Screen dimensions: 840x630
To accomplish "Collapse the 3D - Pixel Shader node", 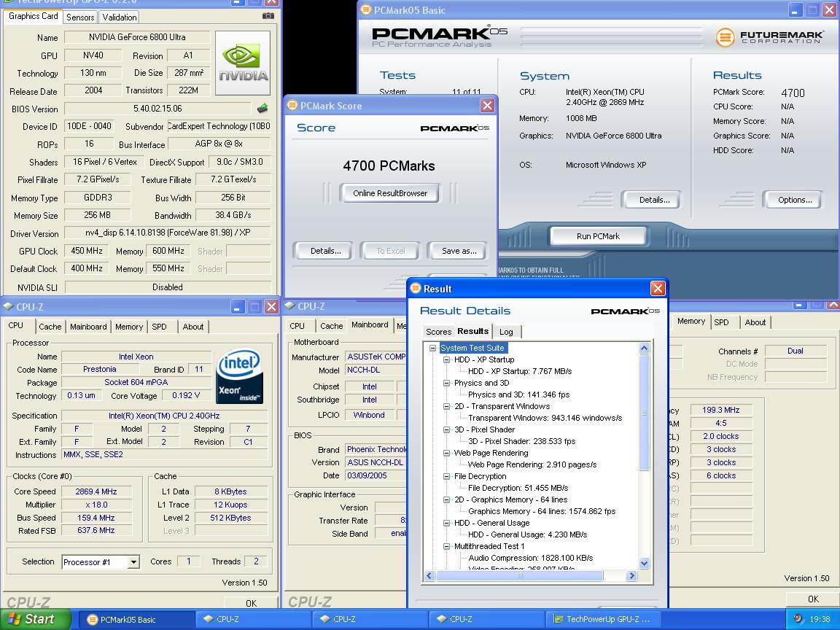I will click(446, 429).
